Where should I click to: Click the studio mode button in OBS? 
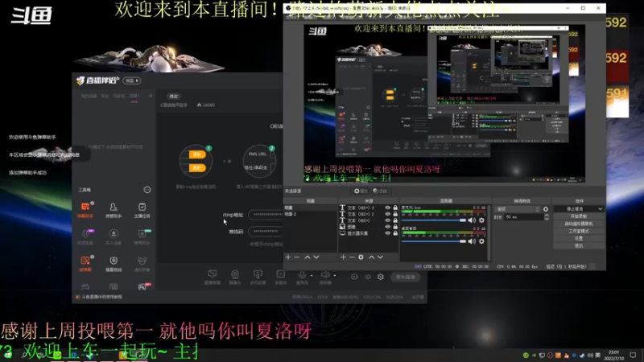(x=579, y=231)
